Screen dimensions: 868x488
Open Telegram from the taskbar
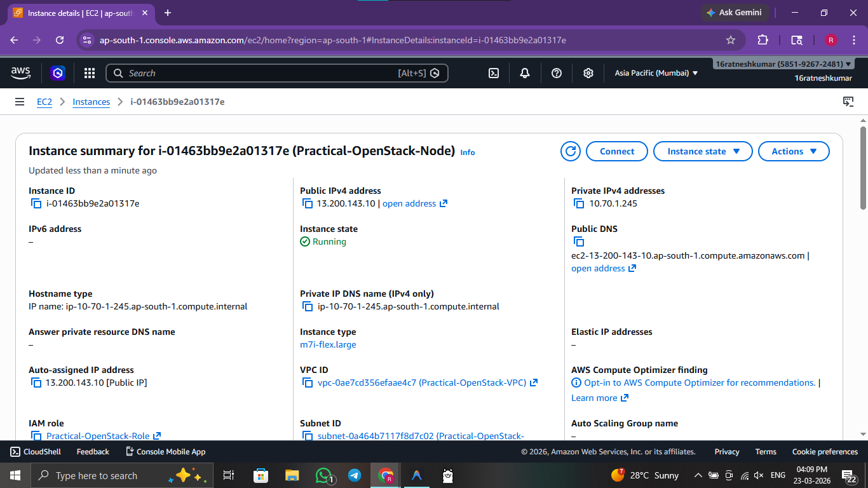click(x=355, y=475)
